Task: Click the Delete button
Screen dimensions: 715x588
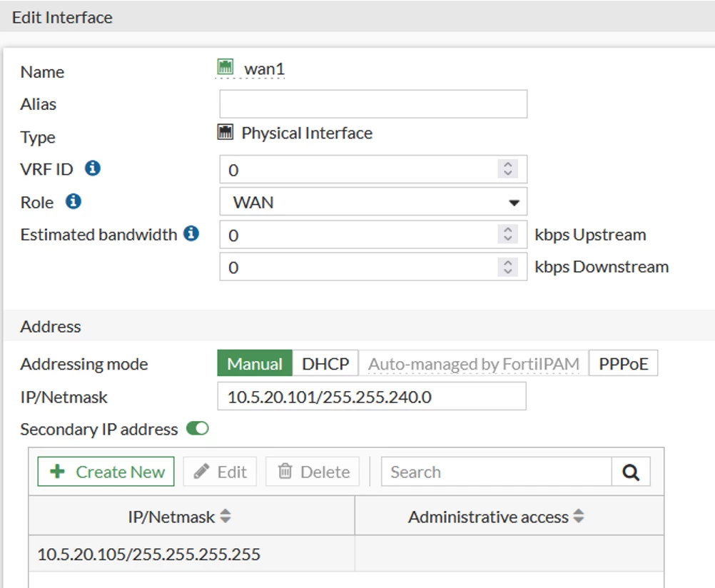Action: coord(313,472)
